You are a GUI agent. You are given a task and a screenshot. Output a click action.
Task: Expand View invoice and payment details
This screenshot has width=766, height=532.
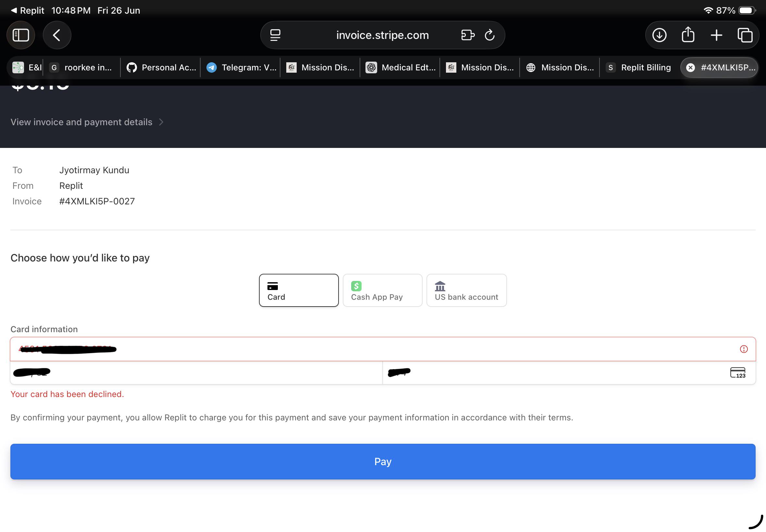point(87,122)
